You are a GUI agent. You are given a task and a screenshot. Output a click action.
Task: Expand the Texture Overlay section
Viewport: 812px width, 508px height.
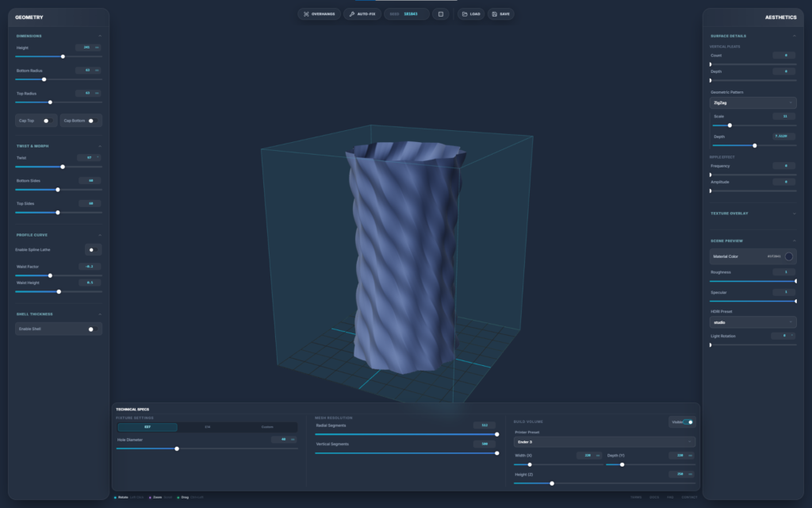[x=794, y=214]
